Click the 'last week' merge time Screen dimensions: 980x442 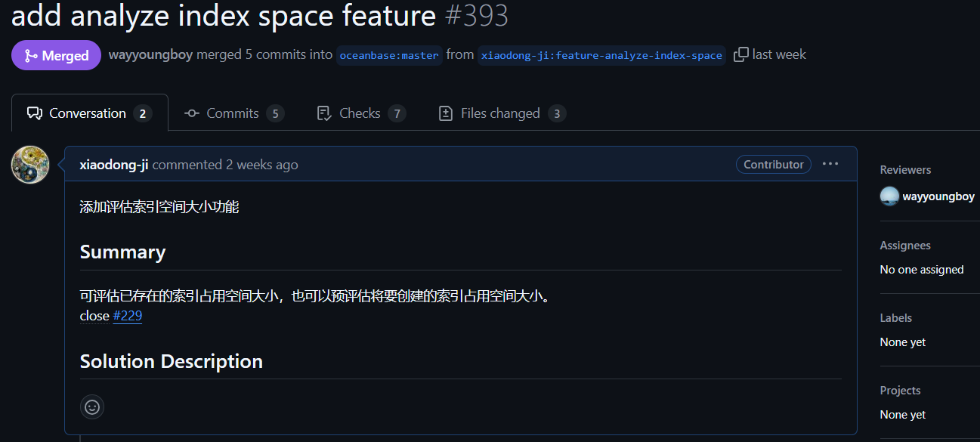(779, 54)
